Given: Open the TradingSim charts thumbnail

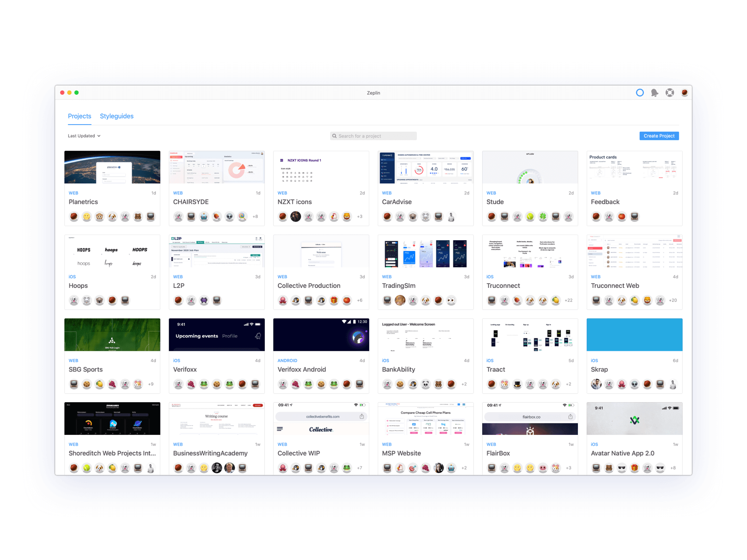Looking at the screenshot, I should (x=426, y=251).
